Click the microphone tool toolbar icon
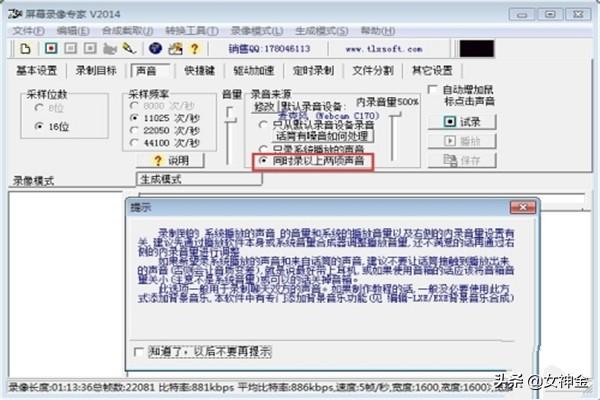 [129, 49]
